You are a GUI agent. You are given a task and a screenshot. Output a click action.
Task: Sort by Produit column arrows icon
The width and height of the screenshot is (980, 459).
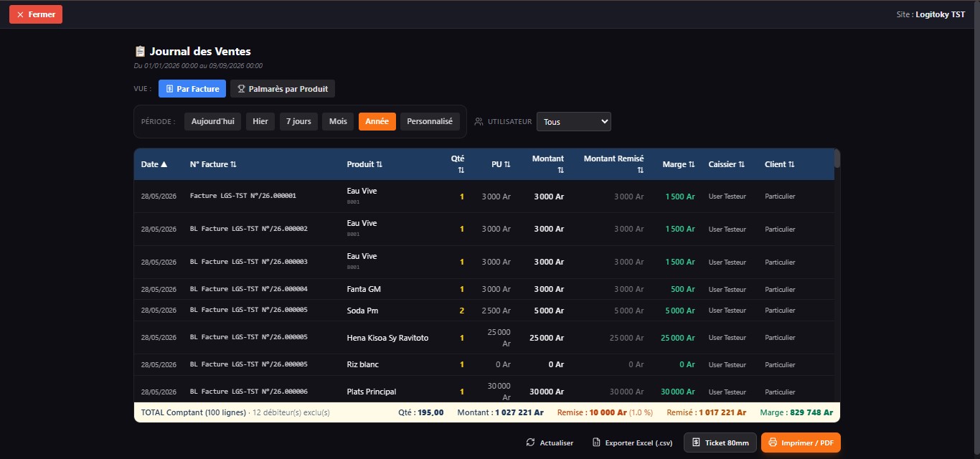[x=380, y=164]
